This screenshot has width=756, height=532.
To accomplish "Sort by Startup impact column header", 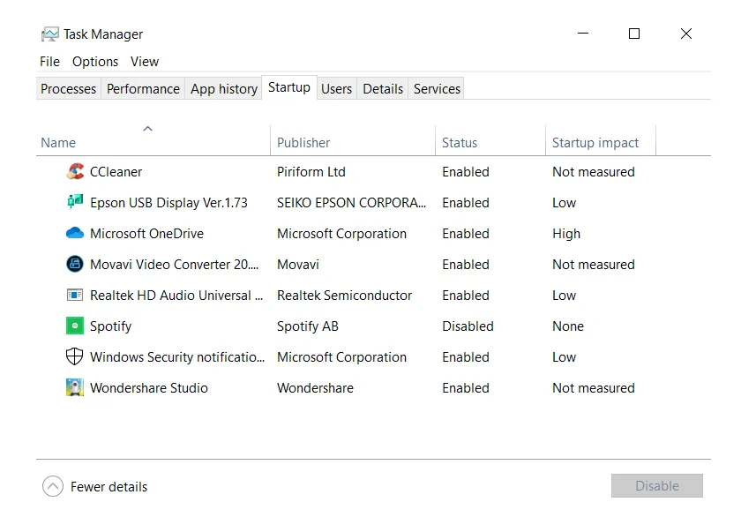I will pyautogui.click(x=600, y=142).
